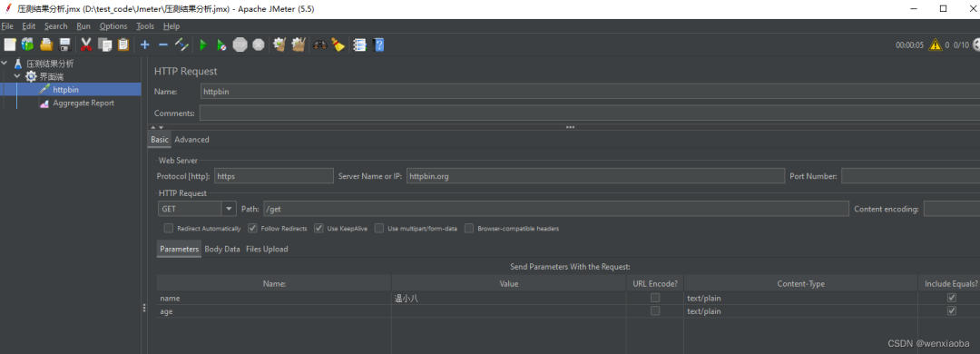Enable Redirect Automatically checkbox
Screen dimensions: 980x354
(x=168, y=229)
